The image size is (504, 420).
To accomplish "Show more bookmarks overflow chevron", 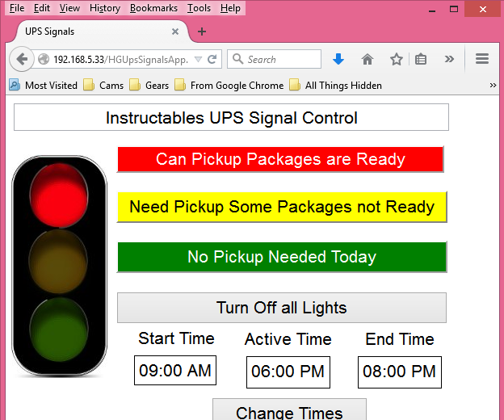I will tap(493, 85).
